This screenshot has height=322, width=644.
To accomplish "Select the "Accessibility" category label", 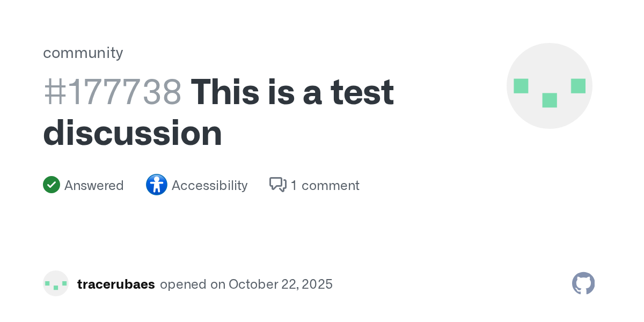I will 209,186.
